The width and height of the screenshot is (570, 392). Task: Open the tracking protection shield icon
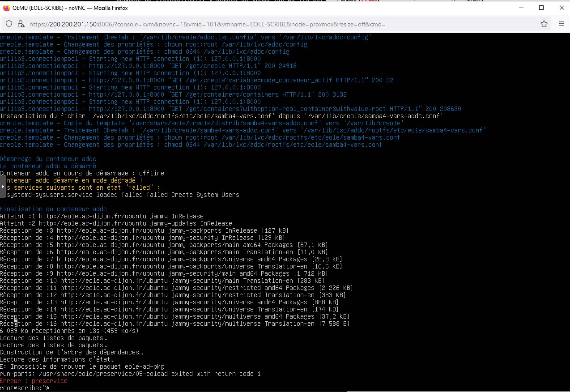pos(9,24)
